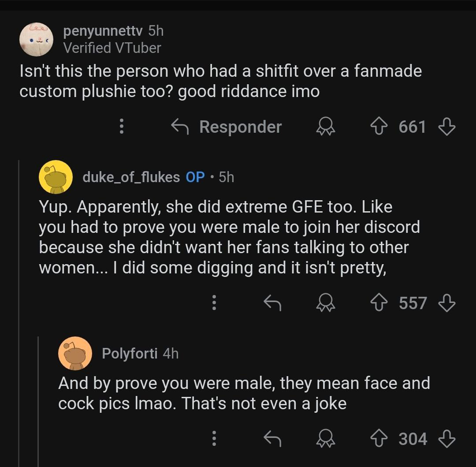
Task: Open the three-dot menu on Polyforti's comment
Action: coord(214,438)
